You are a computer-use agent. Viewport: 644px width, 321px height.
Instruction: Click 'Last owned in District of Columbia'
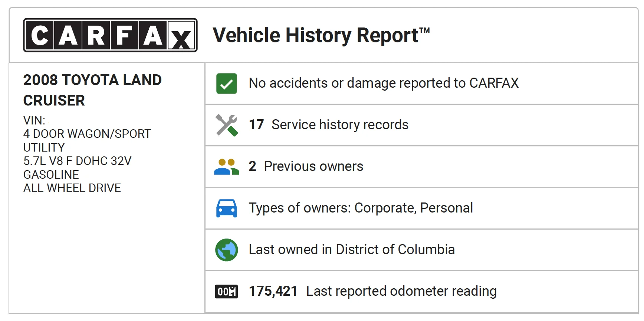[x=352, y=250]
